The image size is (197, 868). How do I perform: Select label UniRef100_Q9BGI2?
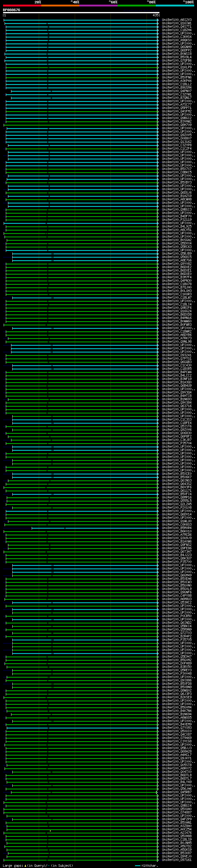[177, 118]
